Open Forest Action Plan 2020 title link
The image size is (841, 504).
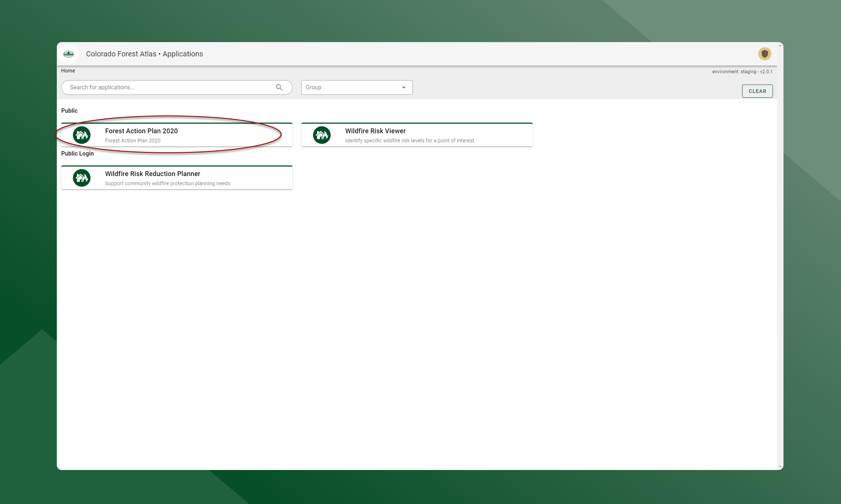click(141, 131)
